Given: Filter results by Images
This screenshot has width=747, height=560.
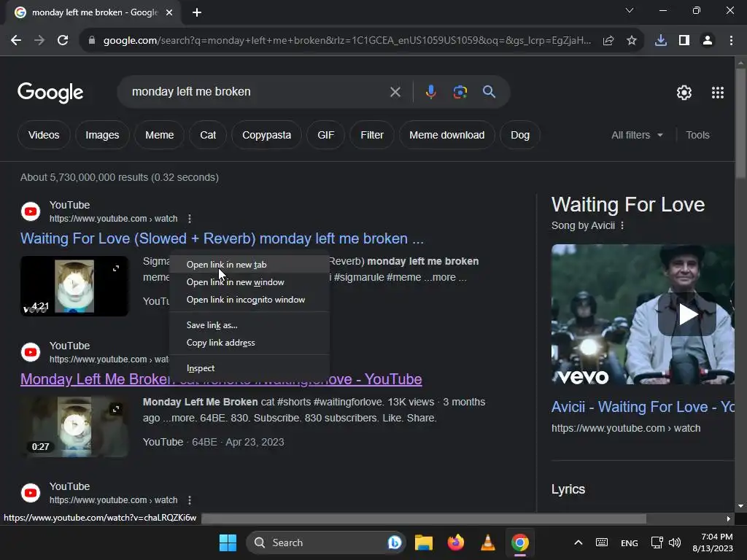Looking at the screenshot, I should point(102,135).
